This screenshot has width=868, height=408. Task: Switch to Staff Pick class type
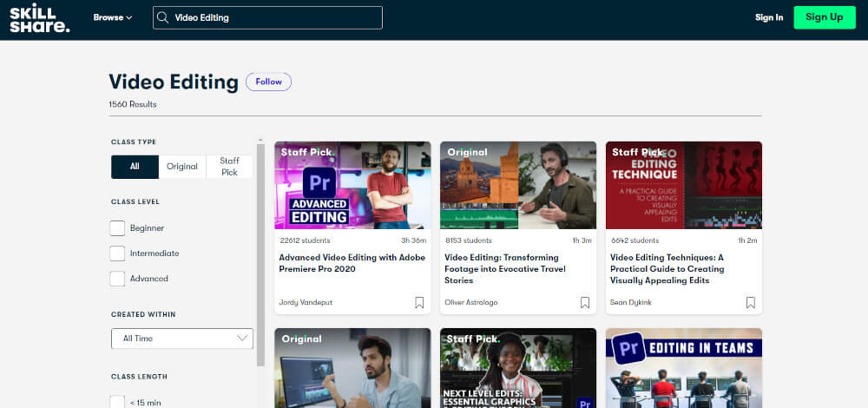[229, 167]
